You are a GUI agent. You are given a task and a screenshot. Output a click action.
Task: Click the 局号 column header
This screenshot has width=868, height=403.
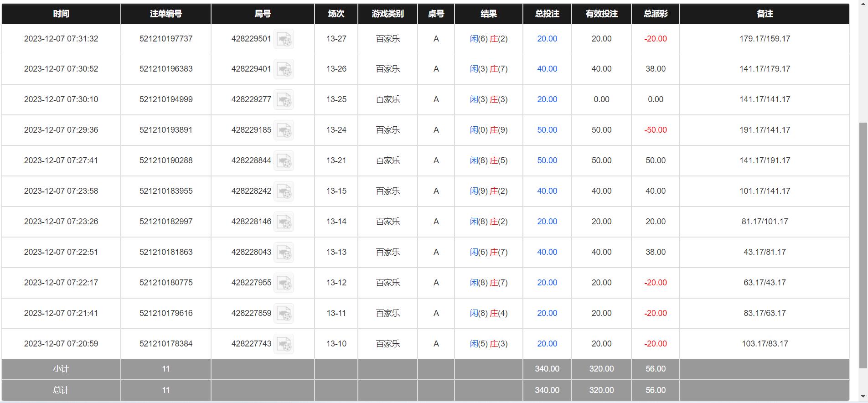pos(263,14)
